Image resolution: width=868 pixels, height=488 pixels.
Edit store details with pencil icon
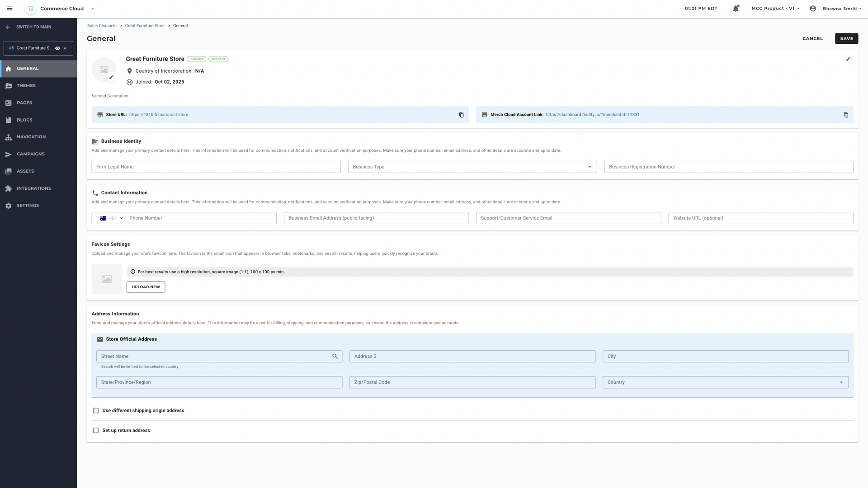[x=848, y=59]
